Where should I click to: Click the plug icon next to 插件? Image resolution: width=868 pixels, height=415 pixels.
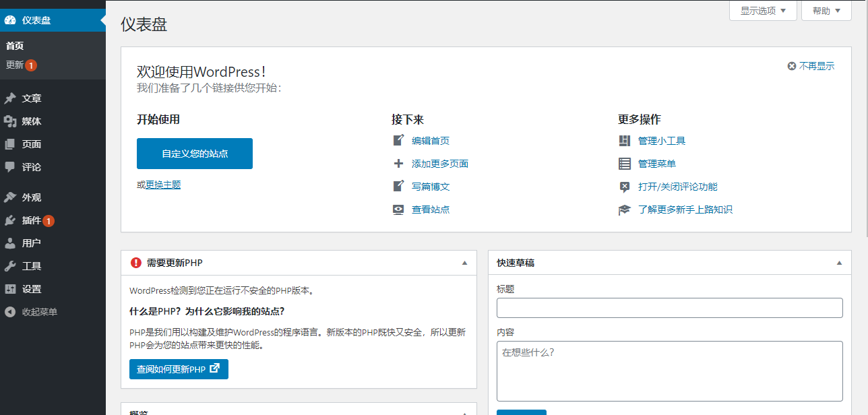[10, 220]
